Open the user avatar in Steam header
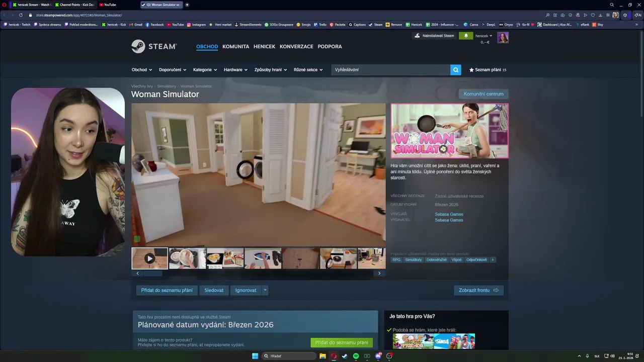Image resolution: width=644 pixels, height=362 pixels. pyautogui.click(x=503, y=38)
